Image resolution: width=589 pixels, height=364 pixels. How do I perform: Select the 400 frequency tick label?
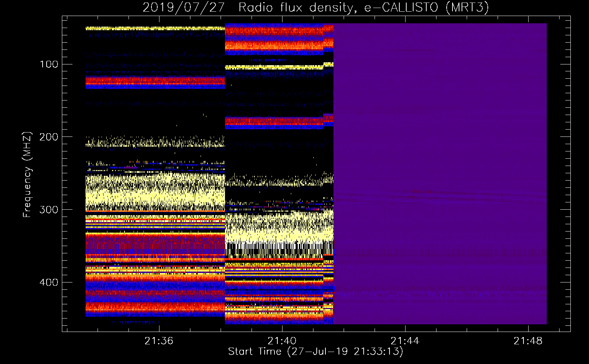[49, 283]
